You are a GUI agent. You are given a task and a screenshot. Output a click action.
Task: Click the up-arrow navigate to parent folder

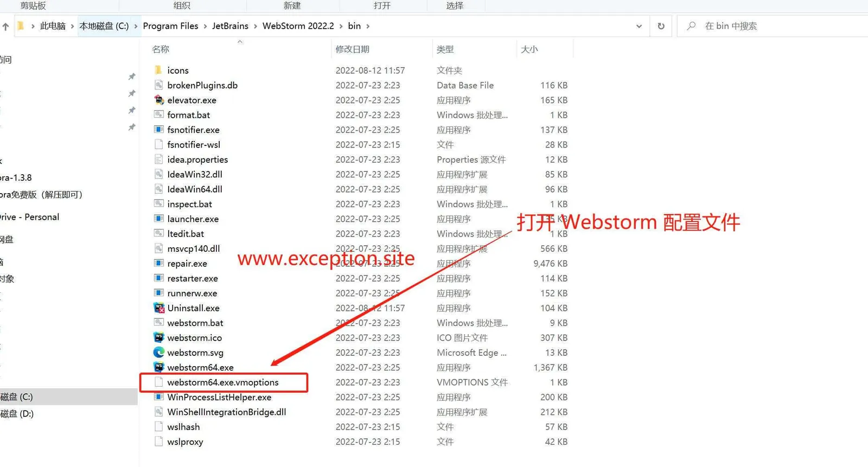pos(6,26)
